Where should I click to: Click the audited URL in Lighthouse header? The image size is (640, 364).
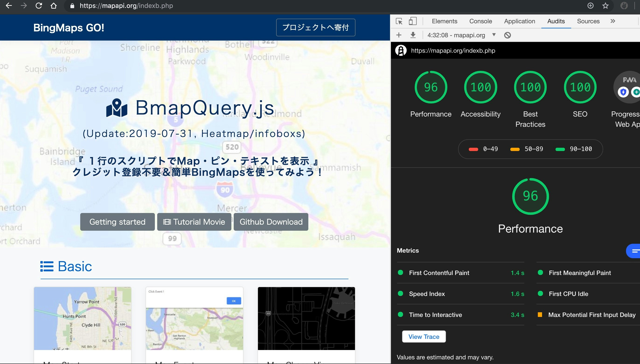pos(453,51)
